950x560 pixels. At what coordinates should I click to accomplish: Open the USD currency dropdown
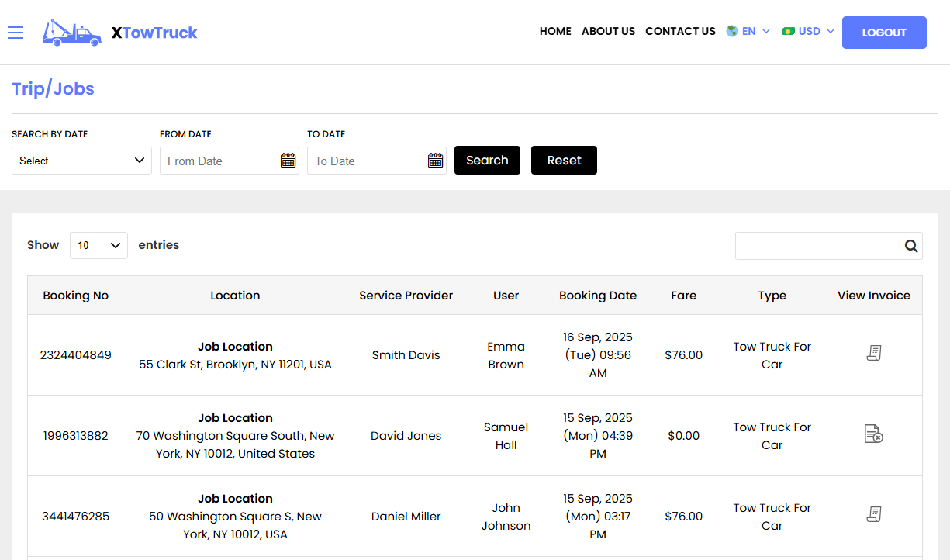[808, 31]
